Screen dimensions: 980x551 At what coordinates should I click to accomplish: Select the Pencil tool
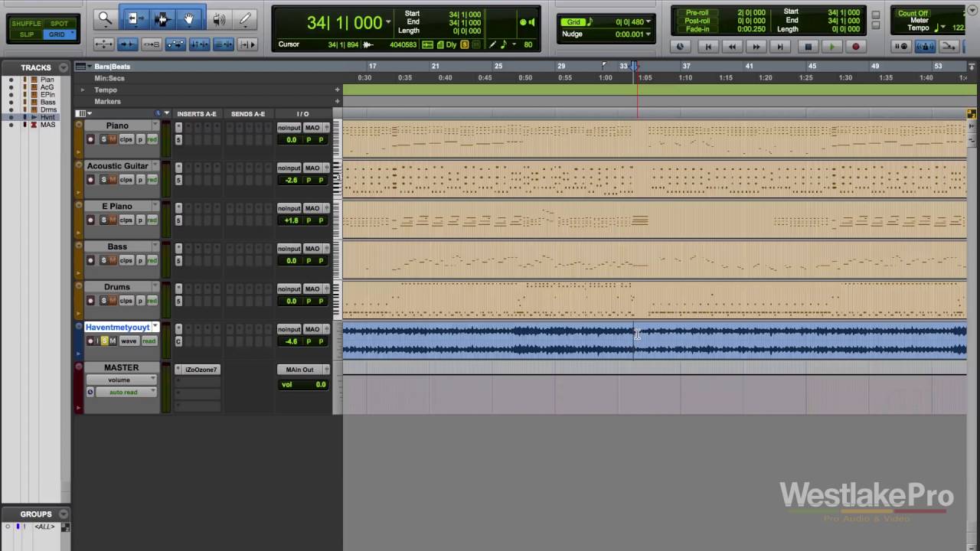(x=246, y=19)
